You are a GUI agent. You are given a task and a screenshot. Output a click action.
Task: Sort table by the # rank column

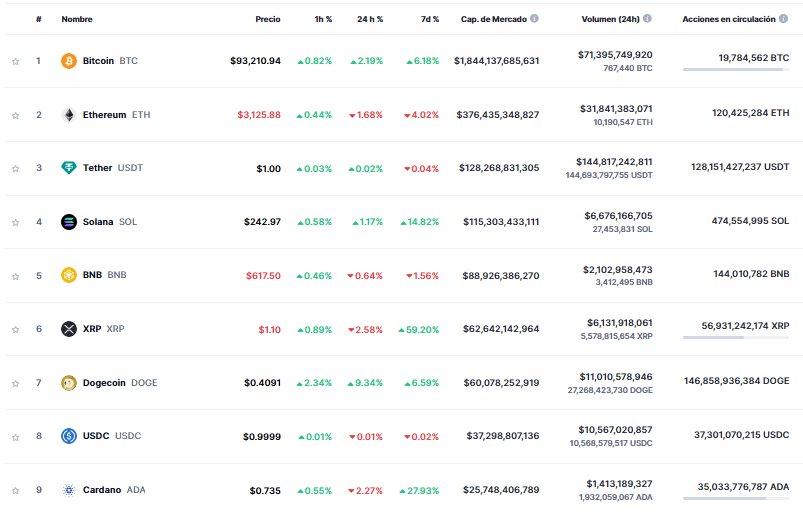(x=38, y=19)
